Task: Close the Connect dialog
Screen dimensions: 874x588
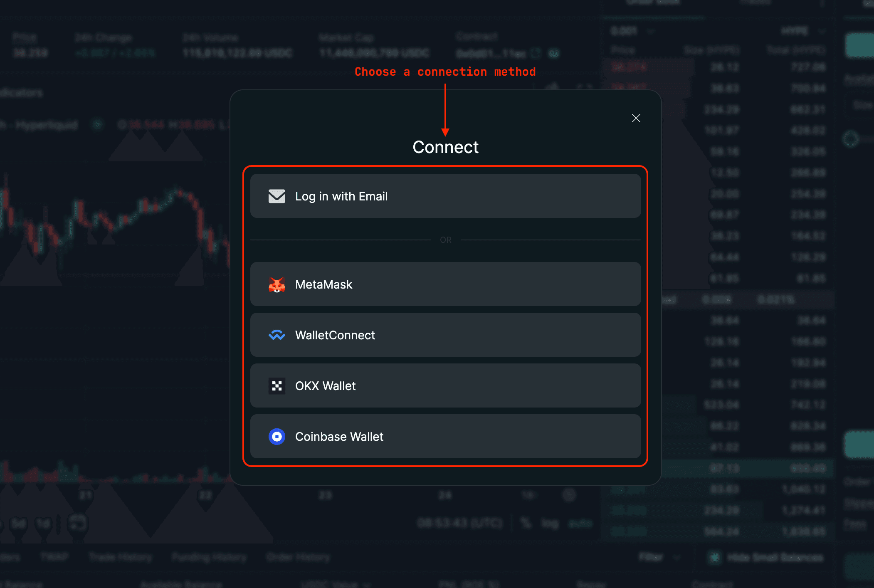Action: tap(636, 118)
